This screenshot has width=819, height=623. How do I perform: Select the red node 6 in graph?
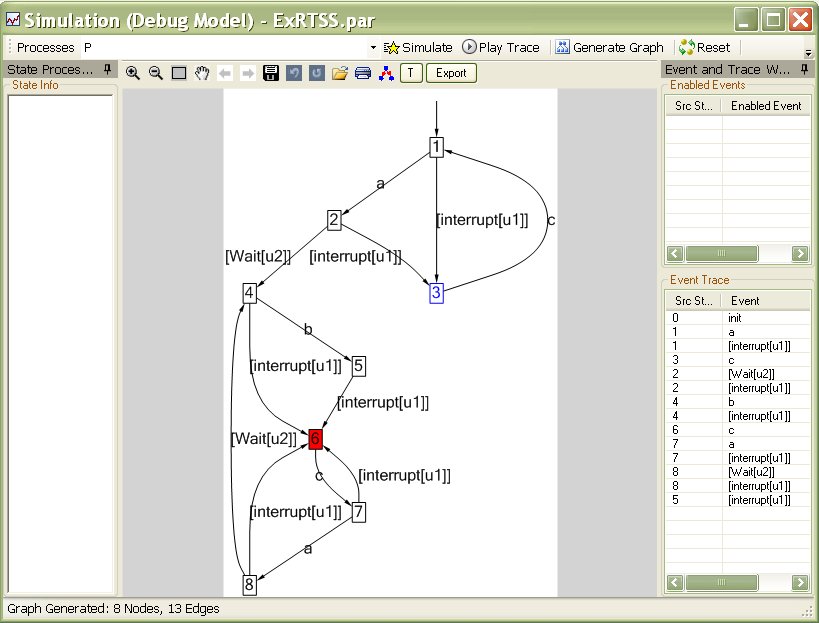click(315, 439)
